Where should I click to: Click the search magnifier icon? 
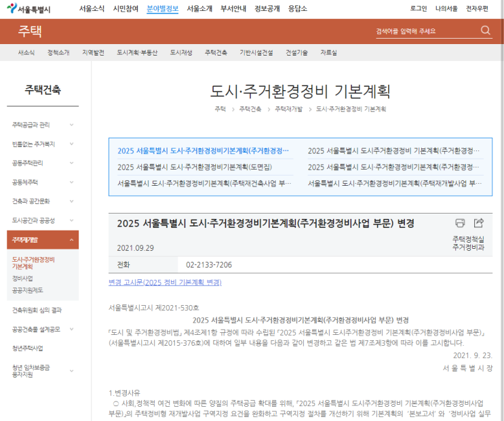[486, 31]
